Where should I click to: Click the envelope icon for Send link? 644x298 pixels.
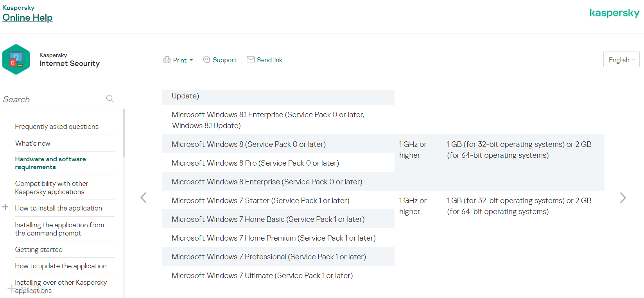click(x=251, y=59)
